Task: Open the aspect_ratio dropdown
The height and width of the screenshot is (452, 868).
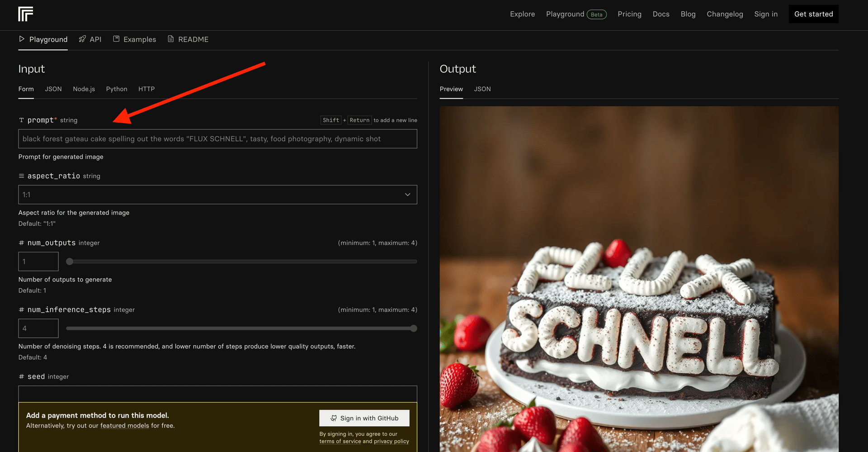Action: pos(217,195)
